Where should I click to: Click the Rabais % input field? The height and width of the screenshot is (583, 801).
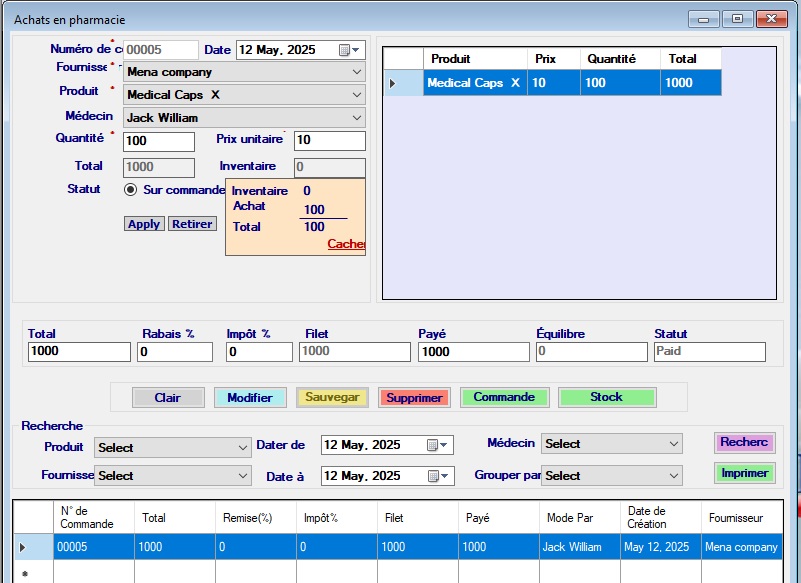175,352
